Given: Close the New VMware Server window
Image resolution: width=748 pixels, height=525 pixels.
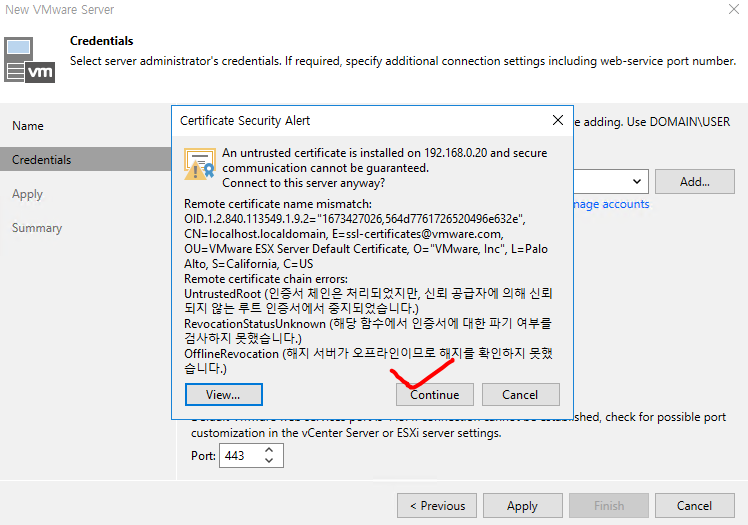Looking at the screenshot, I should click(734, 9).
